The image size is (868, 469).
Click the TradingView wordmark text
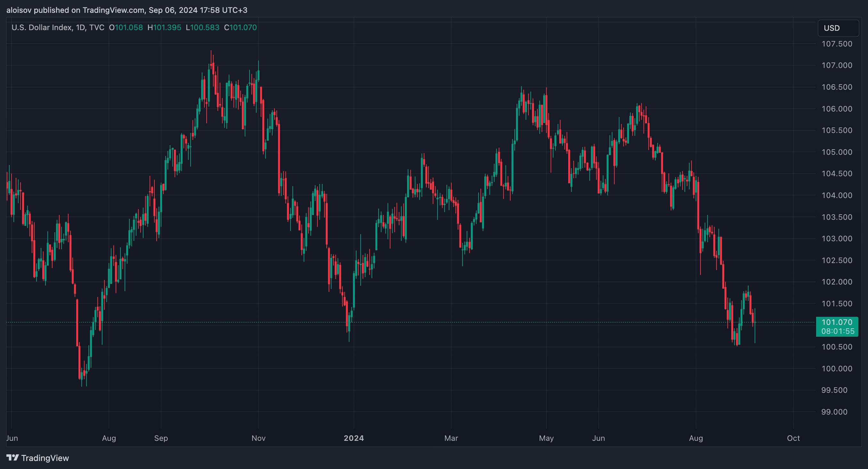click(x=45, y=458)
